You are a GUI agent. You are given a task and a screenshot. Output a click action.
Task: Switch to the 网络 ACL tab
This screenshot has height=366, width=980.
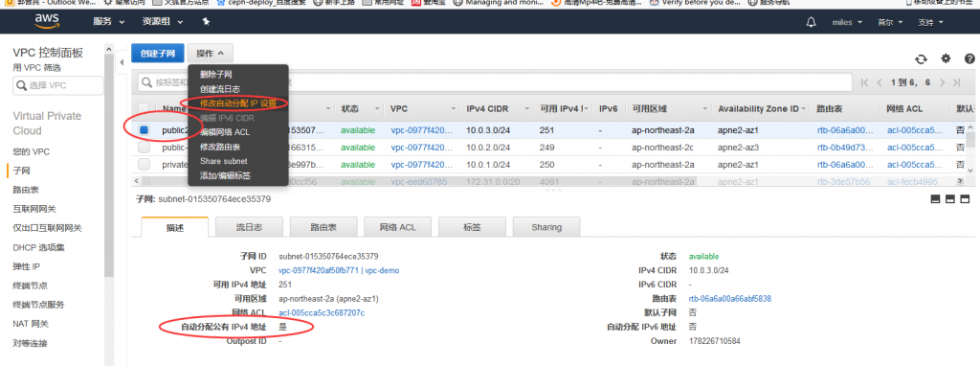point(397,227)
